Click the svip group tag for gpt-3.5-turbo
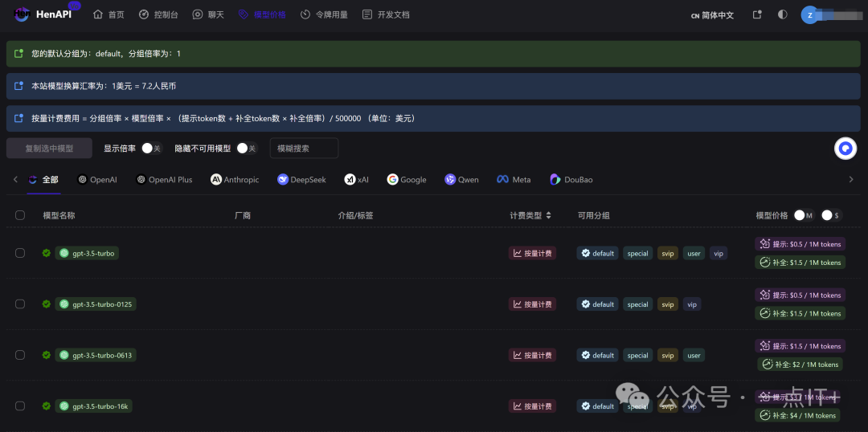This screenshot has height=432, width=868. click(668, 253)
